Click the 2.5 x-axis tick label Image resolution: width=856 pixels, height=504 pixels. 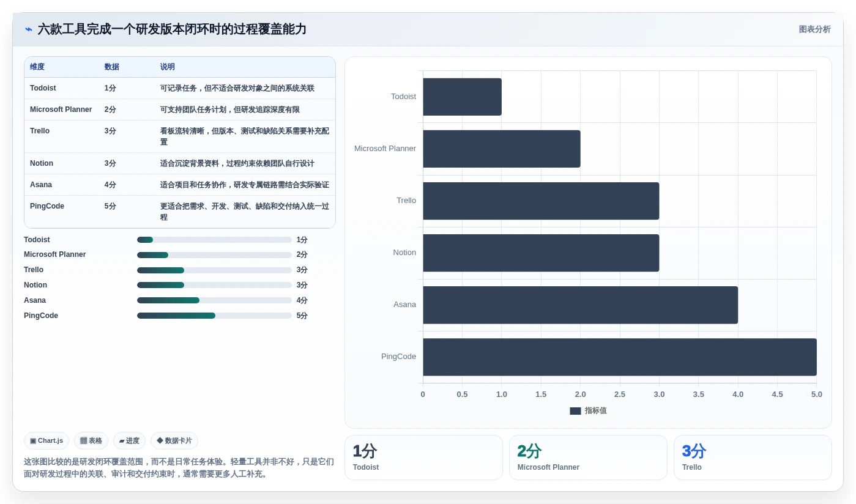click(620, 395)
